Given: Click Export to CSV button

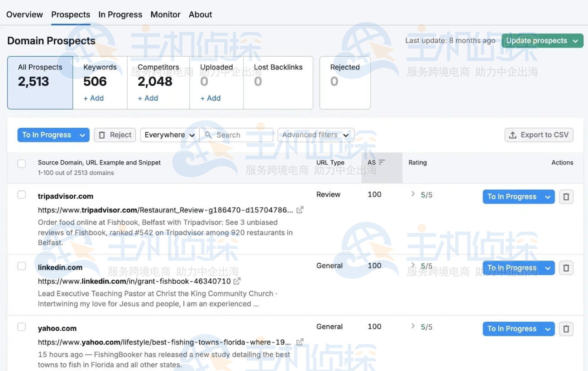Looking at the screenshot, I should 539,135.
